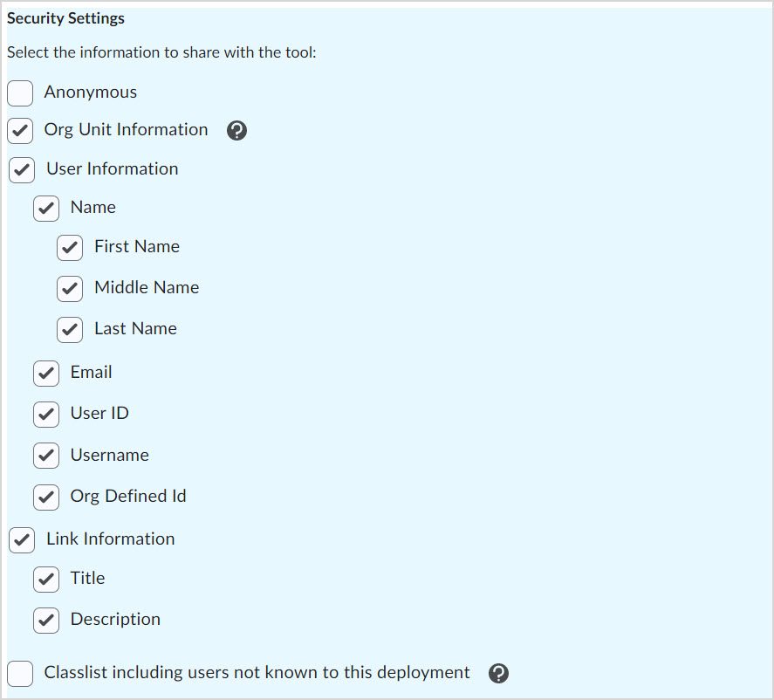Disable Org Defined Id sharing
The width and height of the screenshot is (774, 700).
click(46, 497)
